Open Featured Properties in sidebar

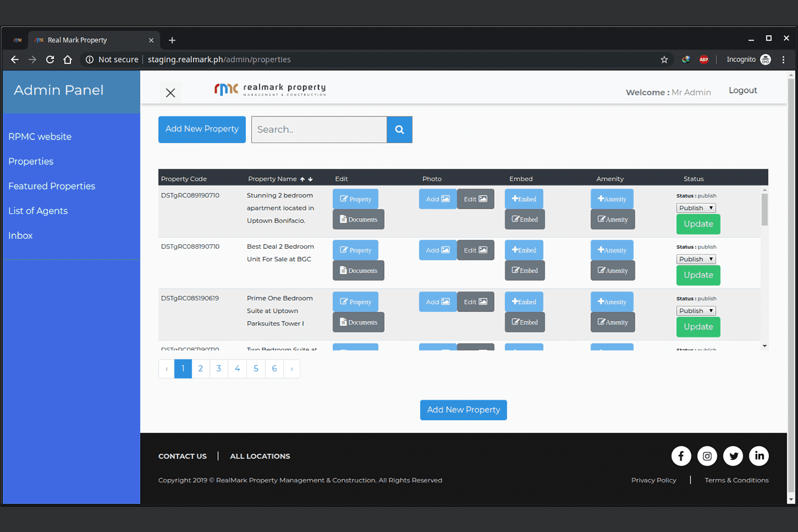tap(51, 186)
